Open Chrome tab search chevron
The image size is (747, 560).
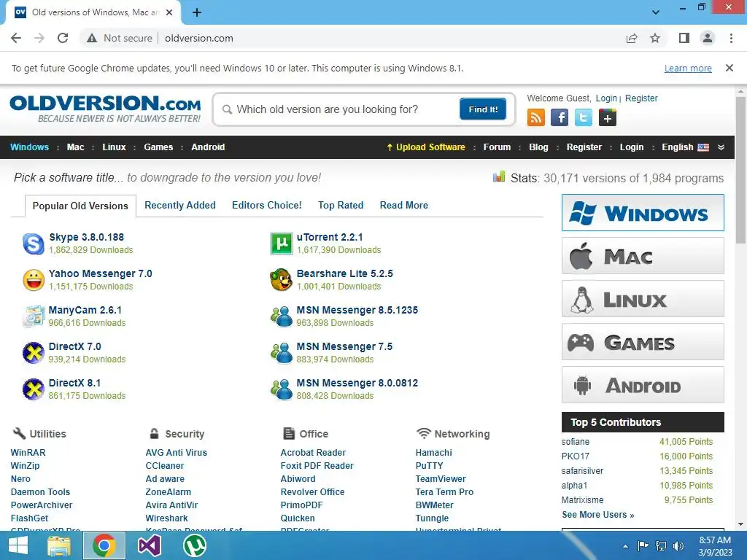[x=656, y=12]
